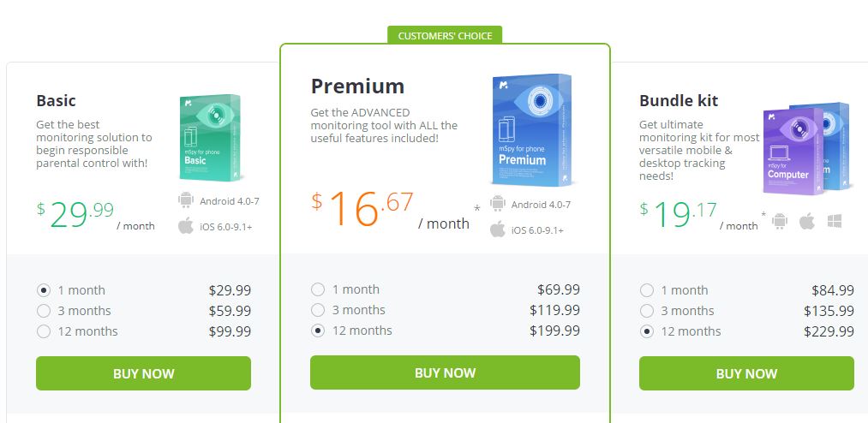
Task: Choose 3 months for the Premium plan
Action: point(318,310)
